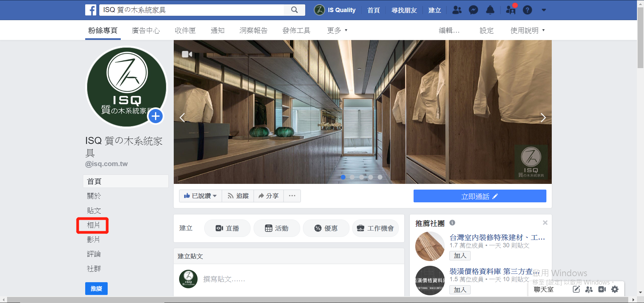Open 台灣室內裝修特殊建材 group link
The height and width of the screenshot is (303, 644).
(x=497, y=238)
